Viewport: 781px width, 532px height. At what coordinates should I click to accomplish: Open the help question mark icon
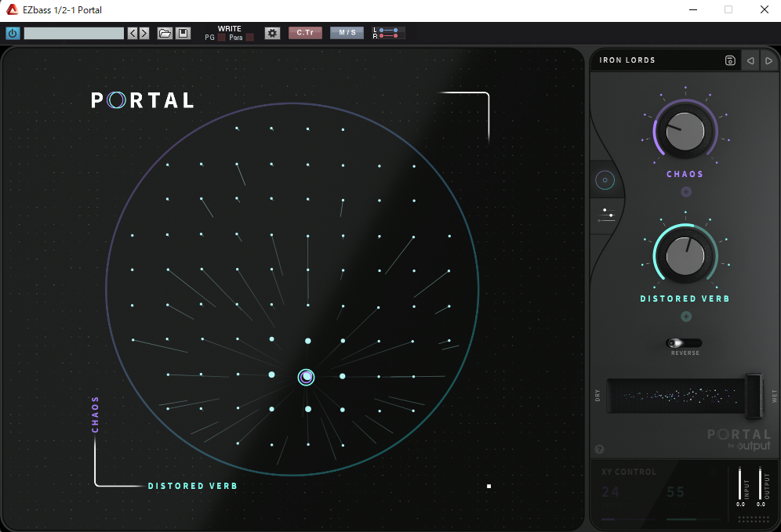600,450
